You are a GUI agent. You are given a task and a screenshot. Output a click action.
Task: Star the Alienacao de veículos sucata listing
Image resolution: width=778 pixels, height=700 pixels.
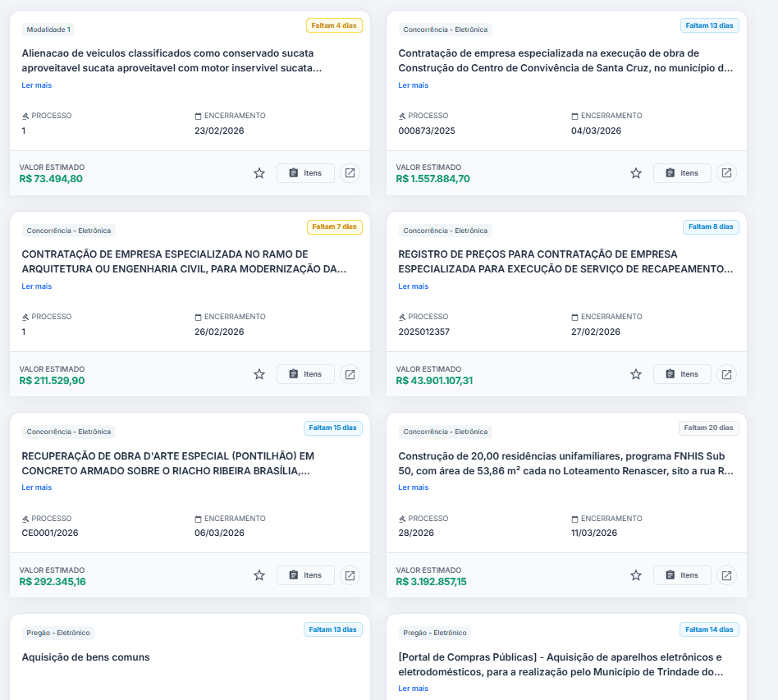259,172
